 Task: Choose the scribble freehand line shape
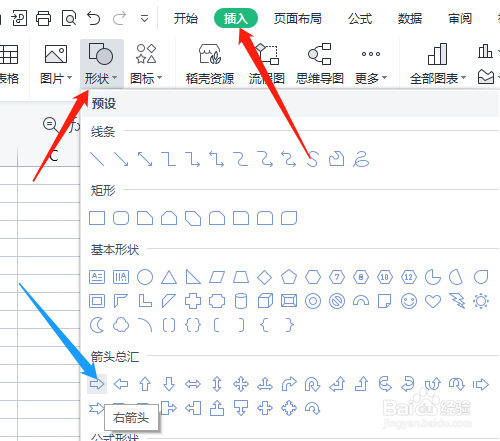click(x=361, y=159)
